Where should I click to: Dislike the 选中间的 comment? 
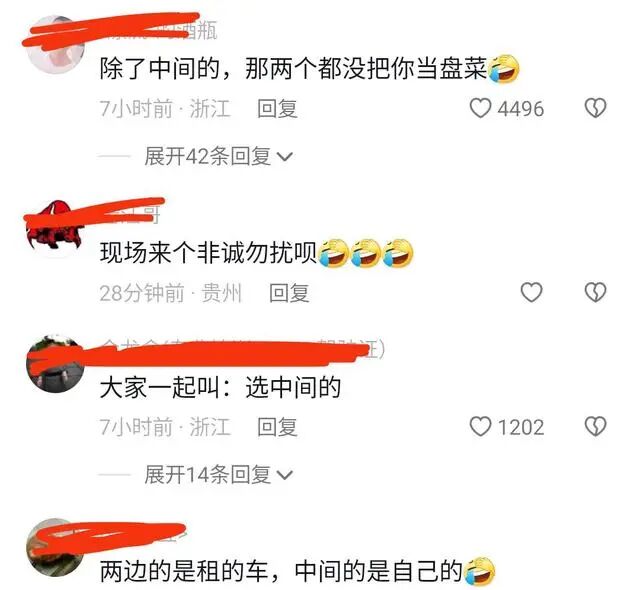pyautogui.click(x=596, y=427)
